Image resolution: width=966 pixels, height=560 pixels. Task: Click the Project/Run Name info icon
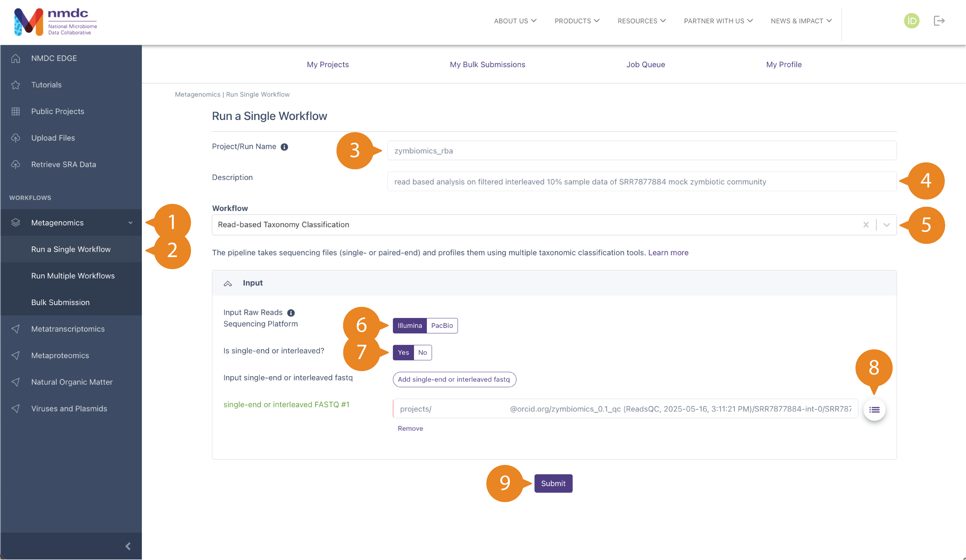point(284,147)
